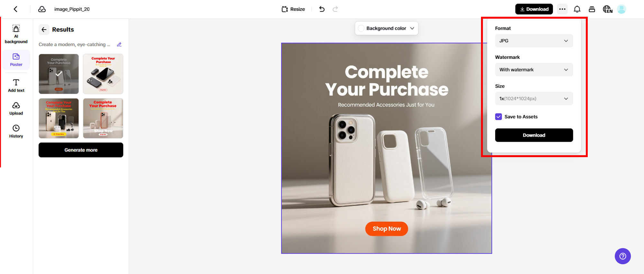Click the redo arrow icon
644x274 pixels.
[335, 9]
